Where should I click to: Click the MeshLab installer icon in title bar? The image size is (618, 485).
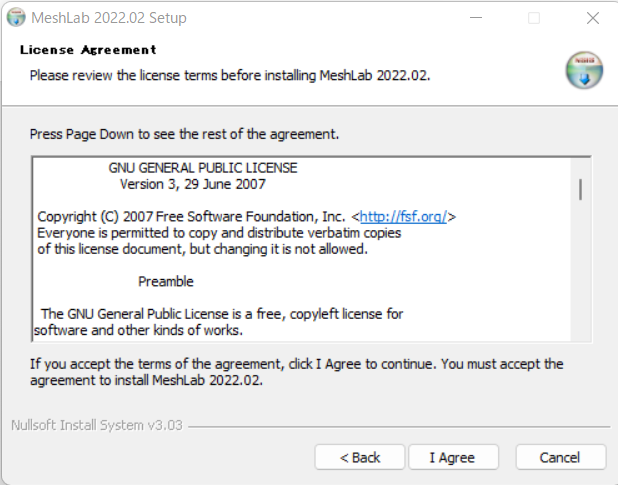(16, 18)
